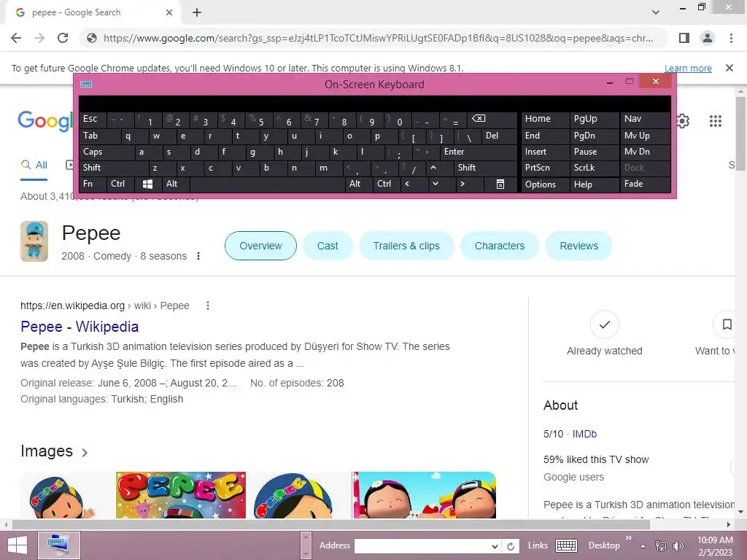Open the Windows Start button
This screenshot has width=747, height=560.
click(18, 546)
